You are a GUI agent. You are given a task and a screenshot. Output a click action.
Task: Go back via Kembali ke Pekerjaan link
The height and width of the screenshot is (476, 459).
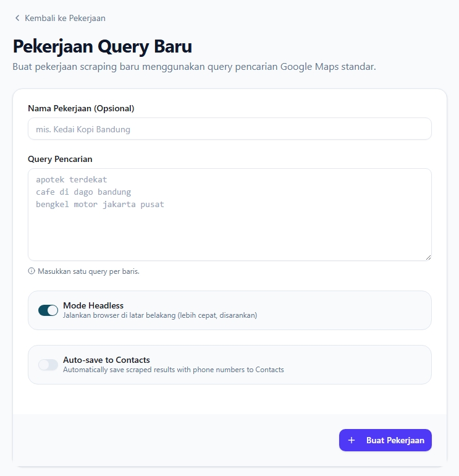click(65, 19)
